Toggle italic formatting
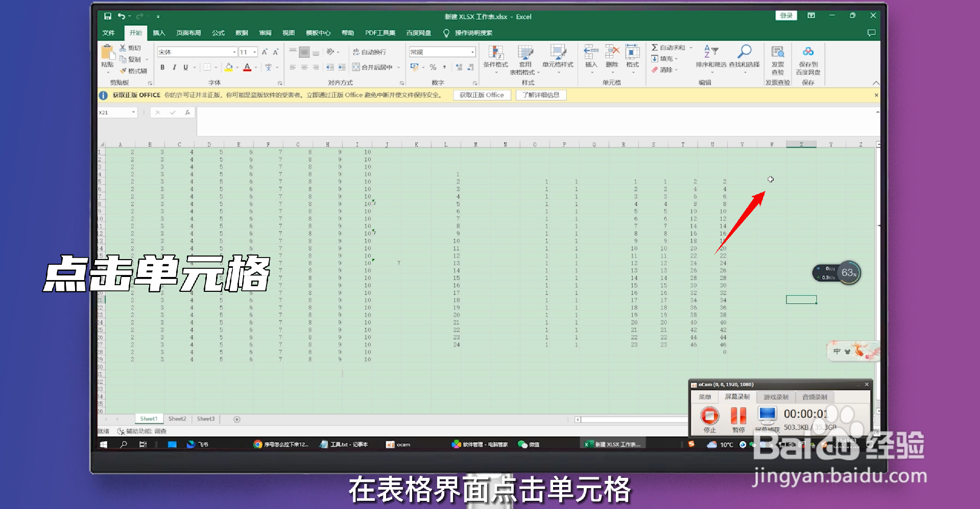This screenshot has width=980, height=509. (x=174, y=67)
